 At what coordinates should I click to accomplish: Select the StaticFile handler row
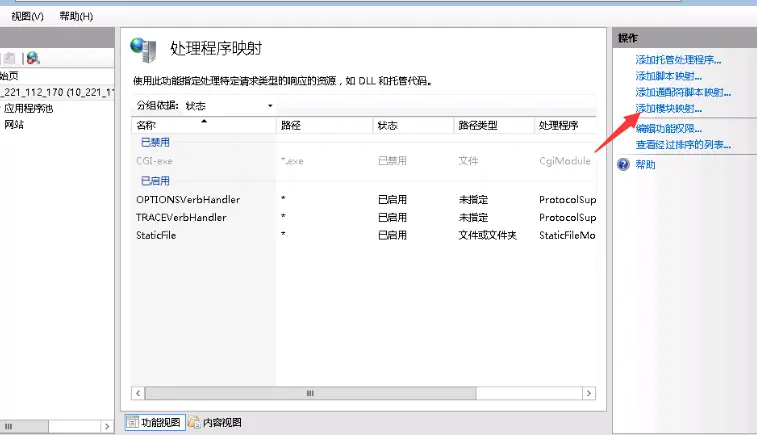[364, 235]
